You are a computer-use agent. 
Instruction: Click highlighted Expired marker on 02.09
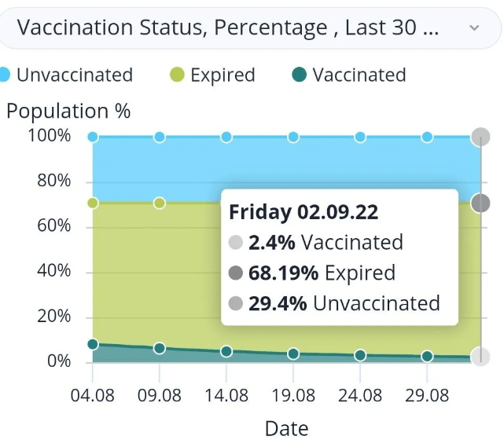click(480, 204)
